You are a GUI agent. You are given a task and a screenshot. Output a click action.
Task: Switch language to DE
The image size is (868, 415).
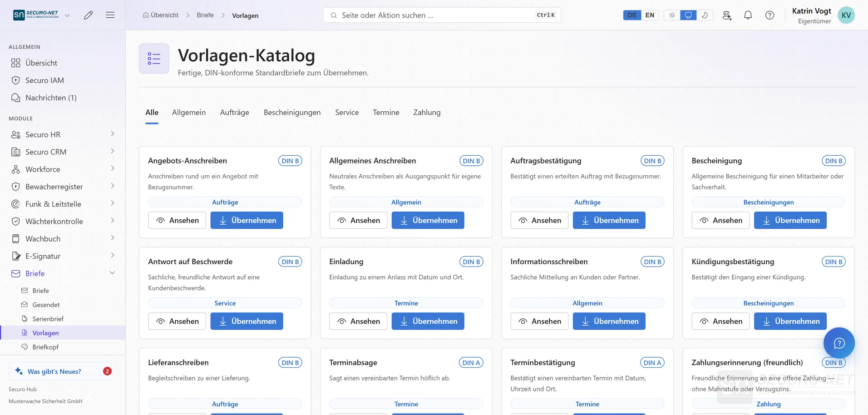(632, 15)
